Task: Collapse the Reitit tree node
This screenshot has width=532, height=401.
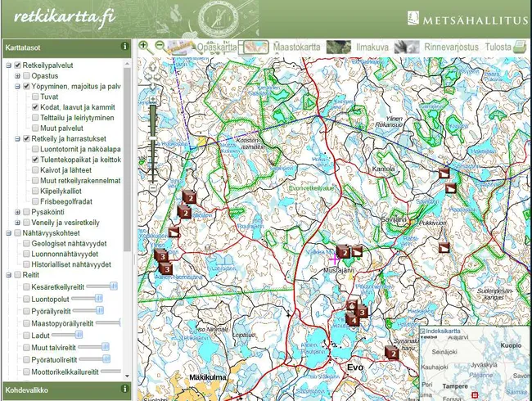Action: 8,275
